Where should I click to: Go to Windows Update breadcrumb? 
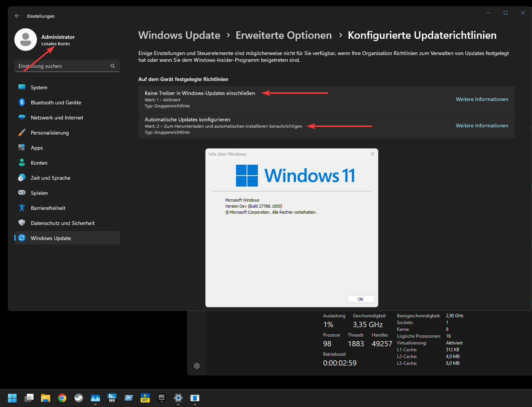[179, 35]
